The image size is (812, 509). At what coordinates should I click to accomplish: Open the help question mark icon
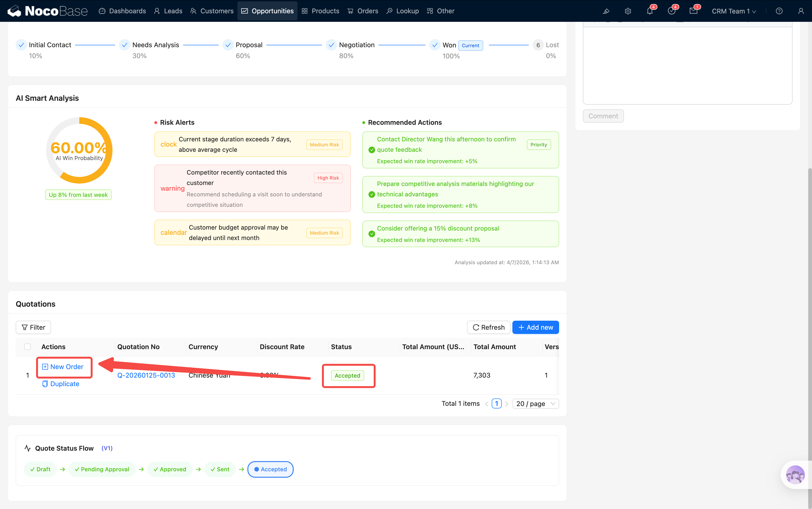pyautogui.click(x=779, y=11)
